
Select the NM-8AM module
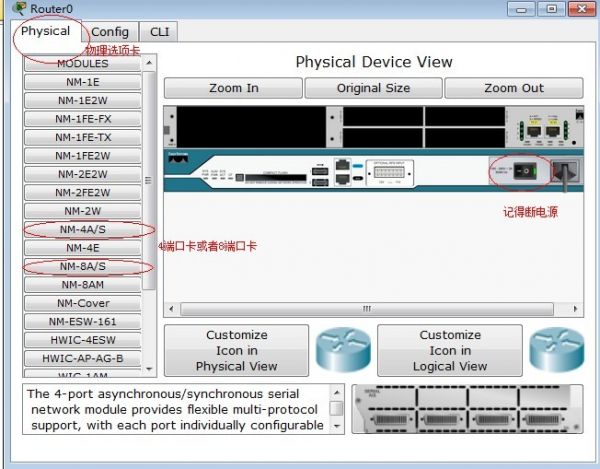click(83, 285)
